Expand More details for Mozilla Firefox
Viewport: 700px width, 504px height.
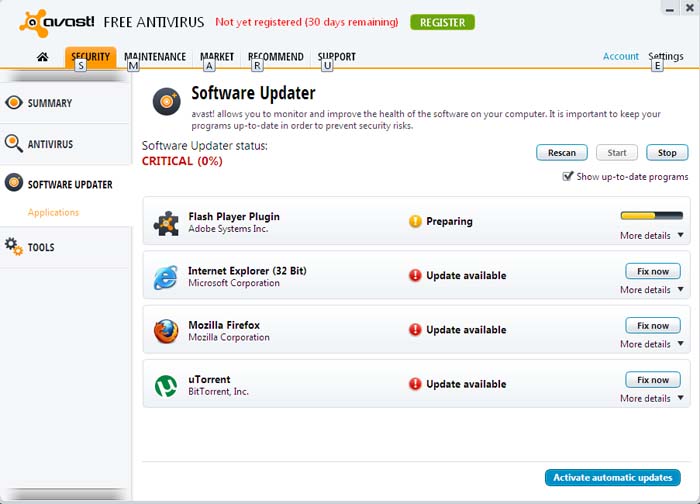pyautogui.click(x=652, y=344)
